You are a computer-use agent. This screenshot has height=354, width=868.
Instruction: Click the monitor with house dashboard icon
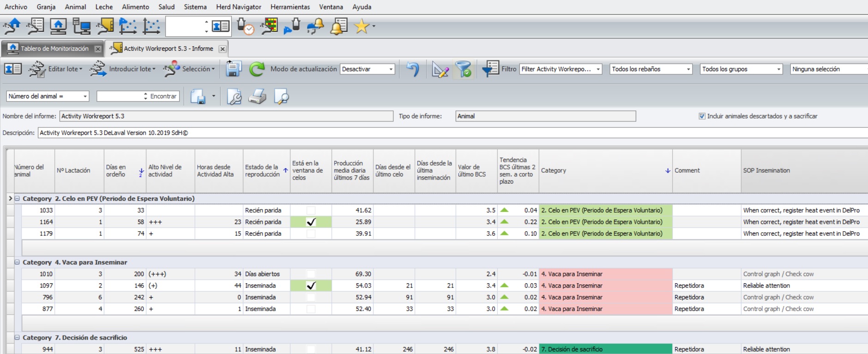[58, 26]
